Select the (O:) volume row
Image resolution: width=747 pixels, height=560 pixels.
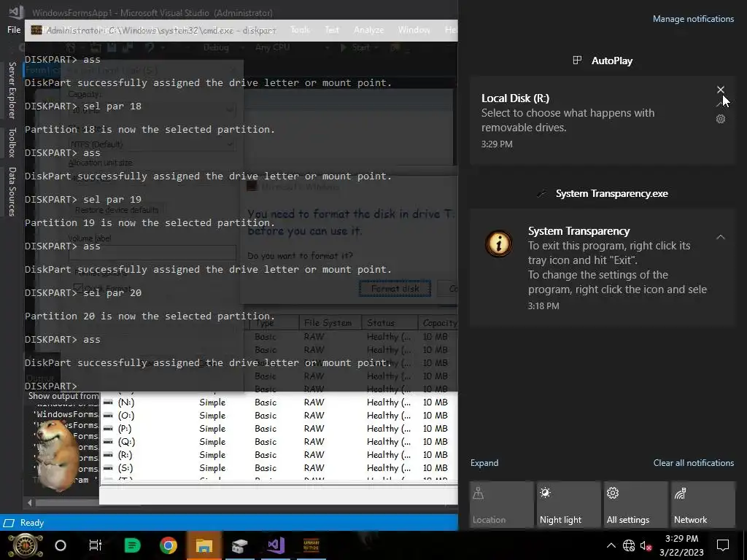(280, 416)
